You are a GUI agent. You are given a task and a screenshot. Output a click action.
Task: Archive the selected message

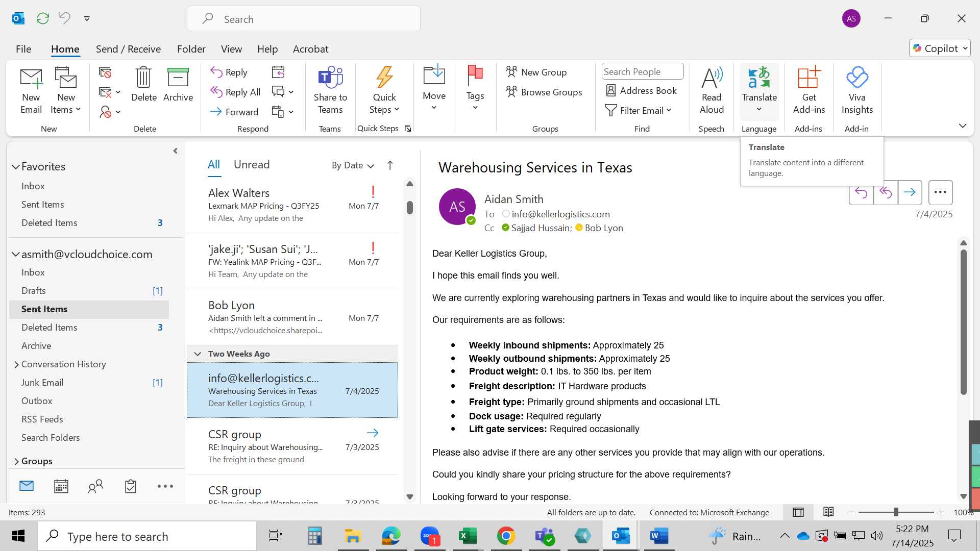pos(178,85)
